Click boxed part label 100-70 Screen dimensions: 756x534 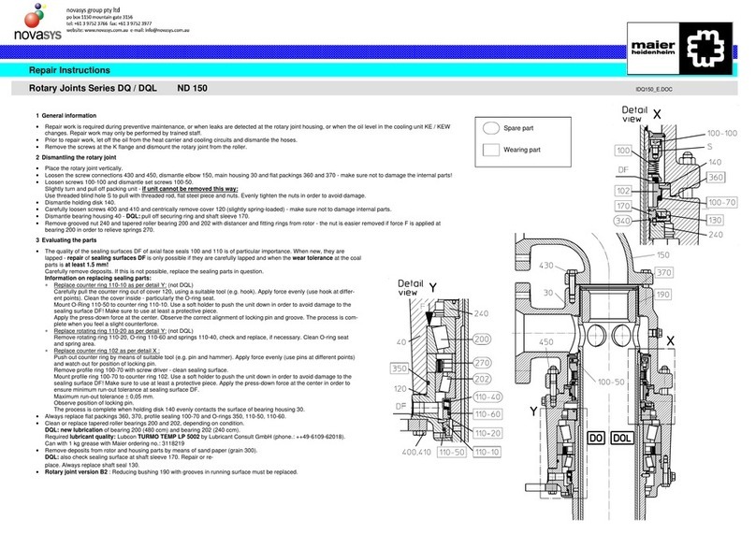pos(721,202)
